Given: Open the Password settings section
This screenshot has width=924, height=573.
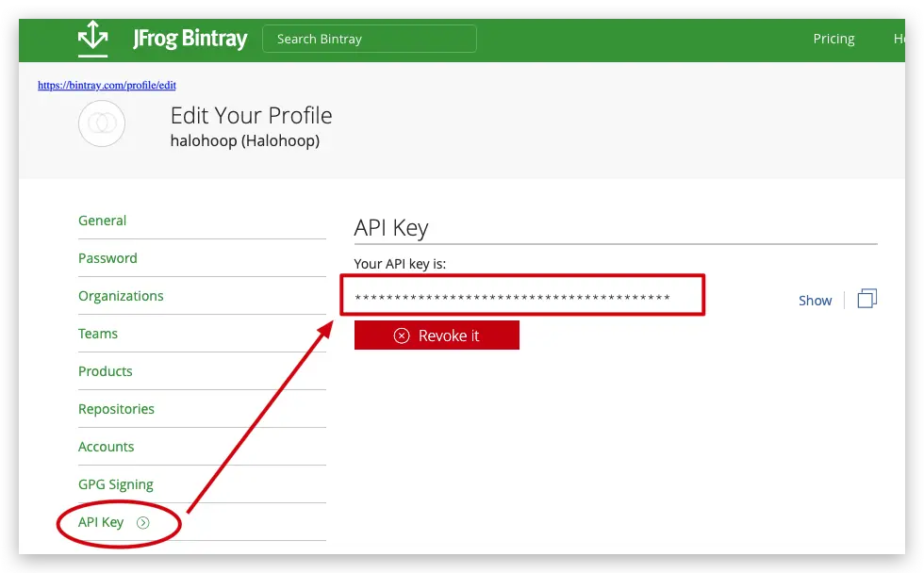Looking at the screenshot, I should tap(107, 258).
